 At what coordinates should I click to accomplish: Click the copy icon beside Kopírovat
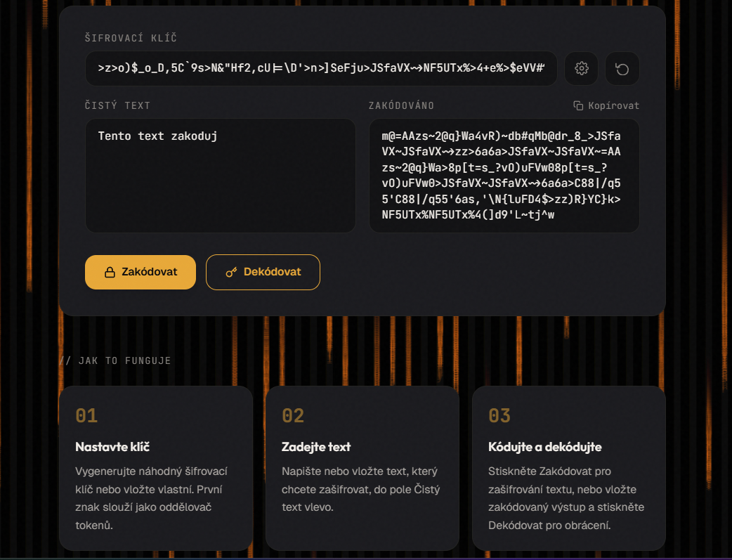(577, 105)
